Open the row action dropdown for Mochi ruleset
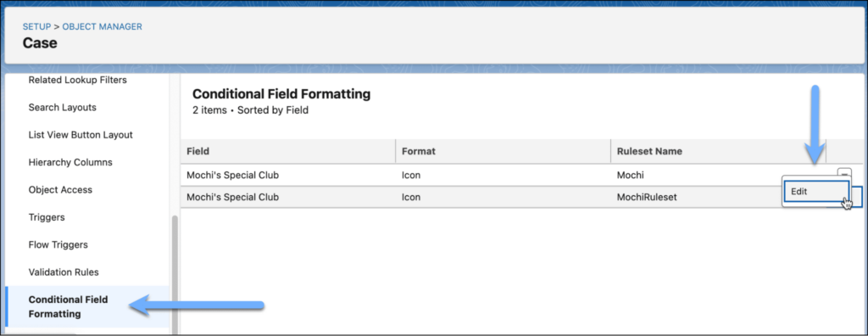Image resolution: width=868 pixels, height=336 pixels. (x=844, y=172)
